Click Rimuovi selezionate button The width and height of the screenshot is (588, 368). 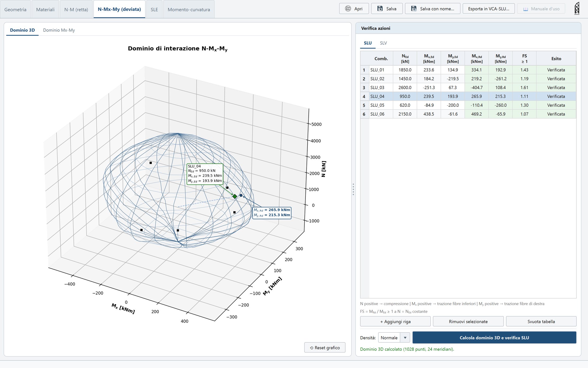(x=468, y=321)
